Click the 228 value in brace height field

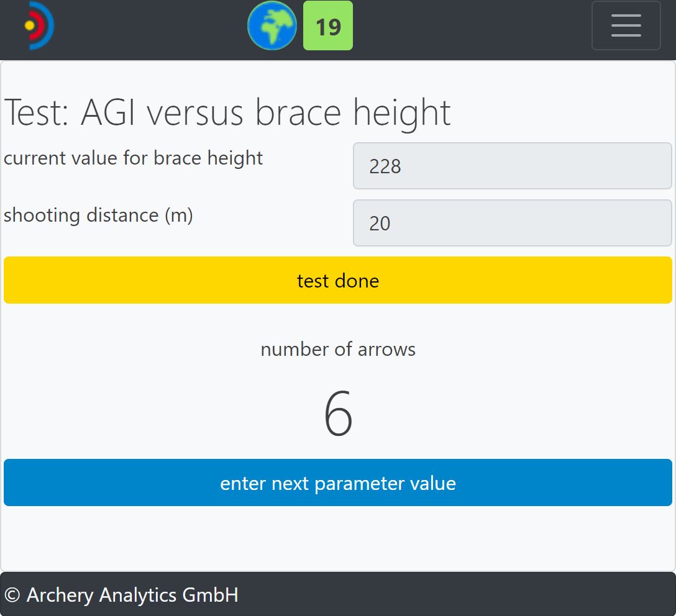pyautogui.click(x=385, y=166)
